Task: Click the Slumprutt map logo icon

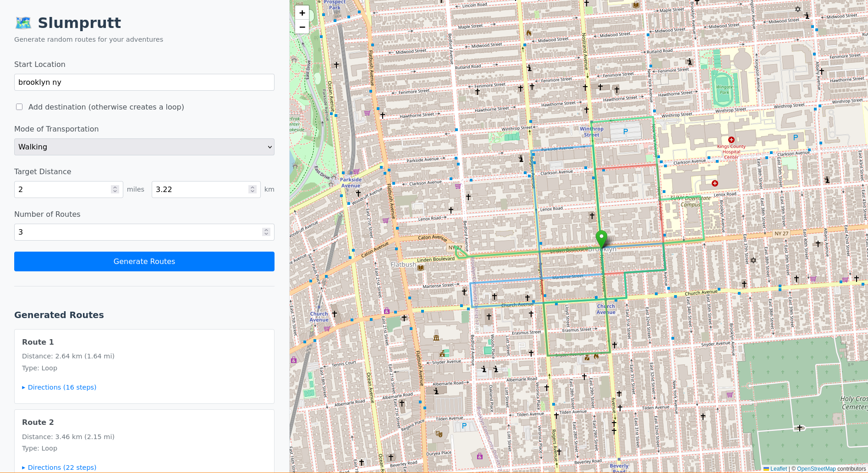Action: [23, 23]
